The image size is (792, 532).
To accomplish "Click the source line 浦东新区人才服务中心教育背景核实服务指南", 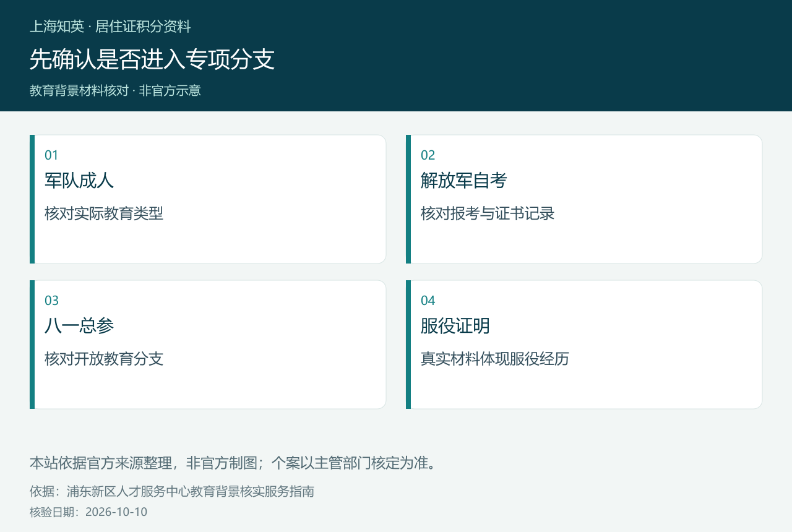I will click(x=191, y=492).
